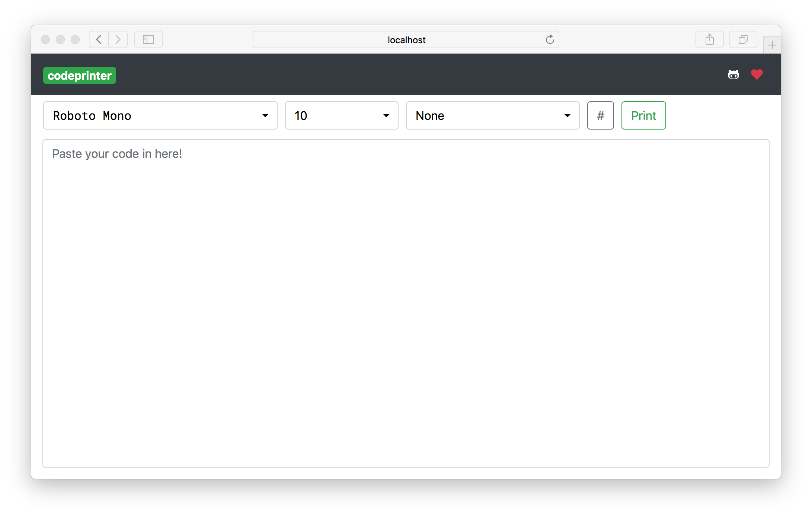
Task: Minimize the browser window
Action: coord(60,39)
